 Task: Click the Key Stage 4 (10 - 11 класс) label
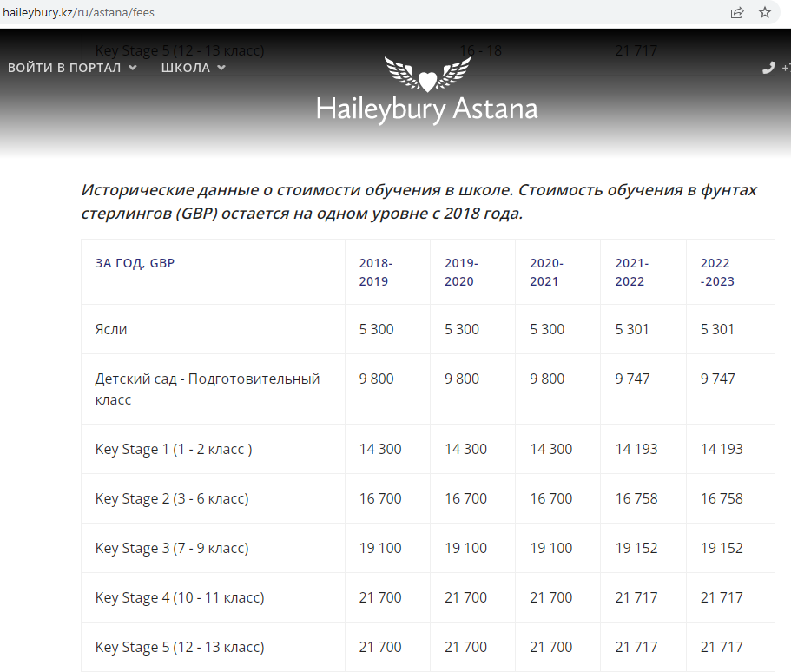[180, 597]
